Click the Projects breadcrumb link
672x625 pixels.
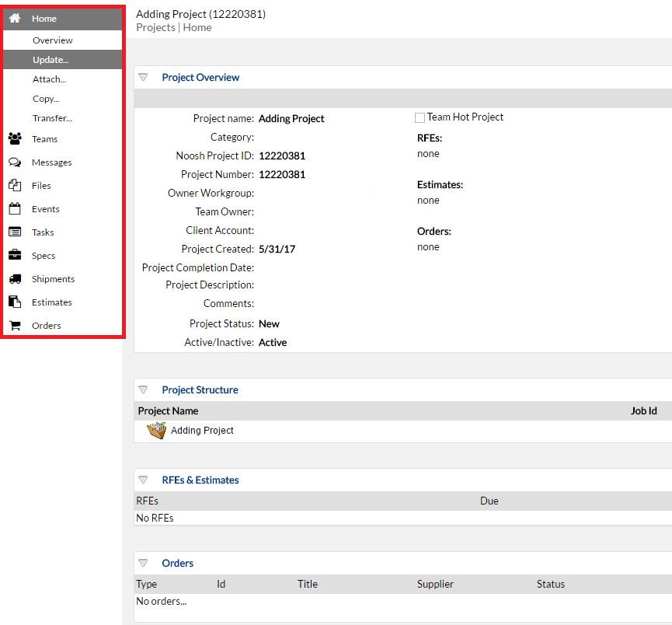(x=155, y=27)
